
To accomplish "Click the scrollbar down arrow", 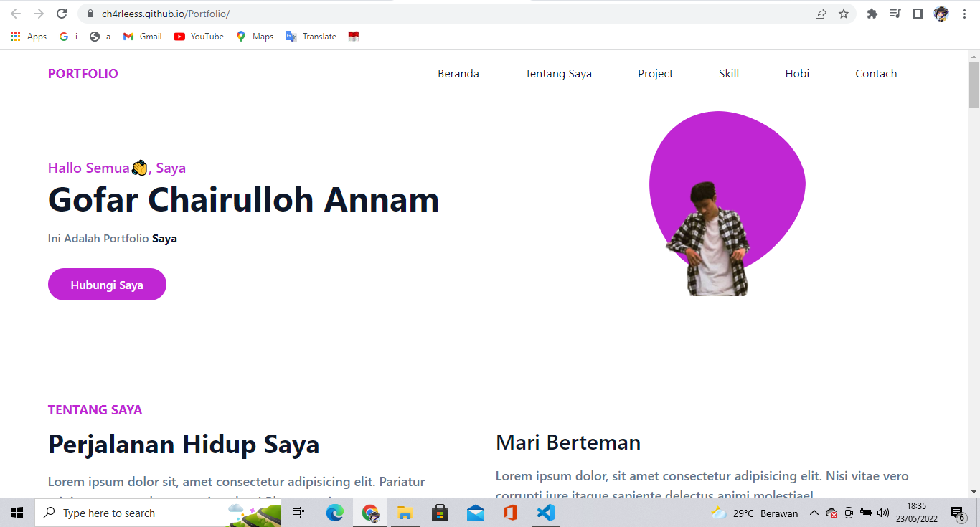I will coord(974,492).
